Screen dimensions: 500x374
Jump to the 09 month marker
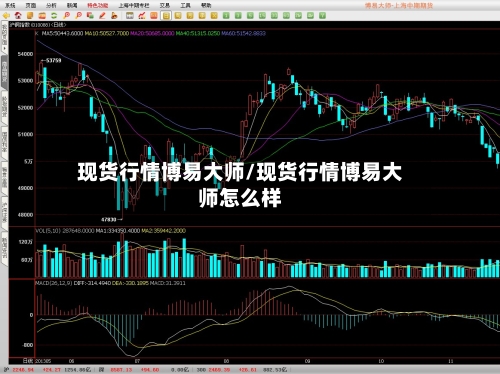coord(308,361)
